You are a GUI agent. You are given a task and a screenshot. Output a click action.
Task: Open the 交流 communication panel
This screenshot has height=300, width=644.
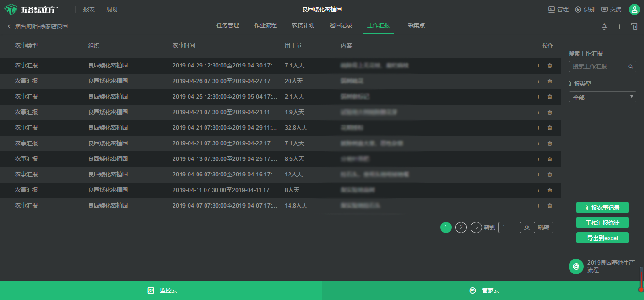point(611,9)
